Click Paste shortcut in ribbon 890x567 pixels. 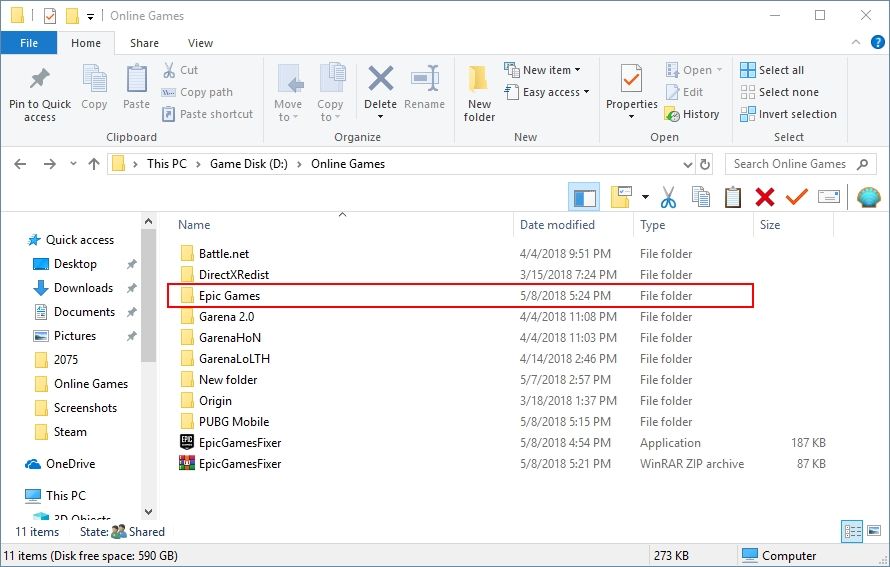point(207,114)
